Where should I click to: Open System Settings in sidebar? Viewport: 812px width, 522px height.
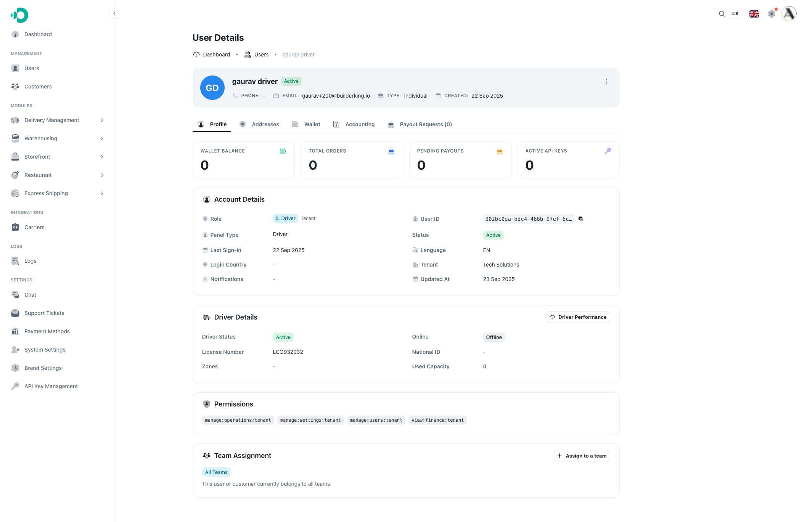pos(45,350)
